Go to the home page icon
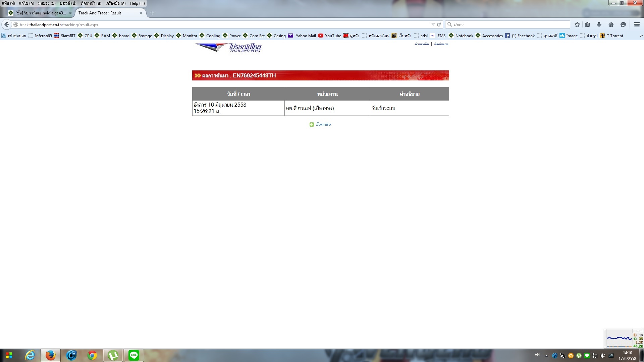644x362 pixels. tap(611, 24)
